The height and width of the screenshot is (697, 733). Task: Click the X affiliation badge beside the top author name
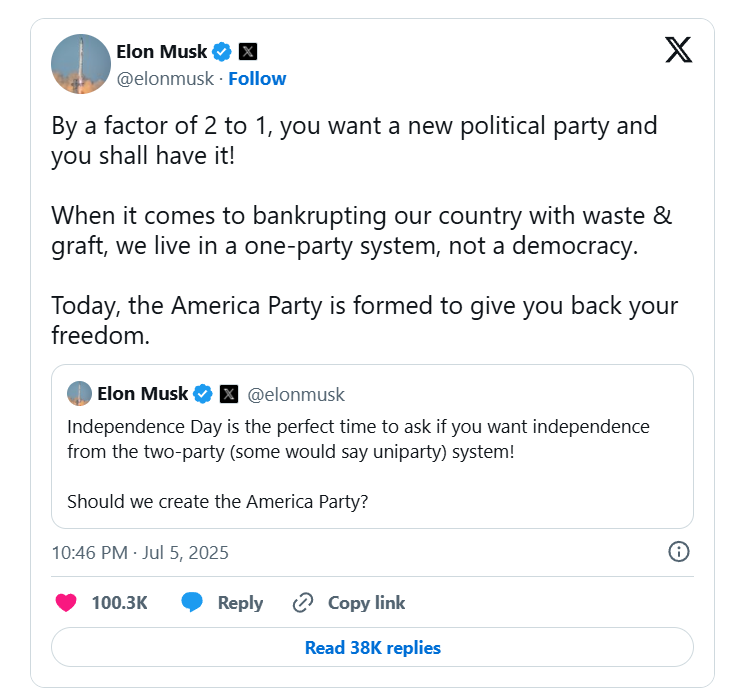tap(248, 51)
